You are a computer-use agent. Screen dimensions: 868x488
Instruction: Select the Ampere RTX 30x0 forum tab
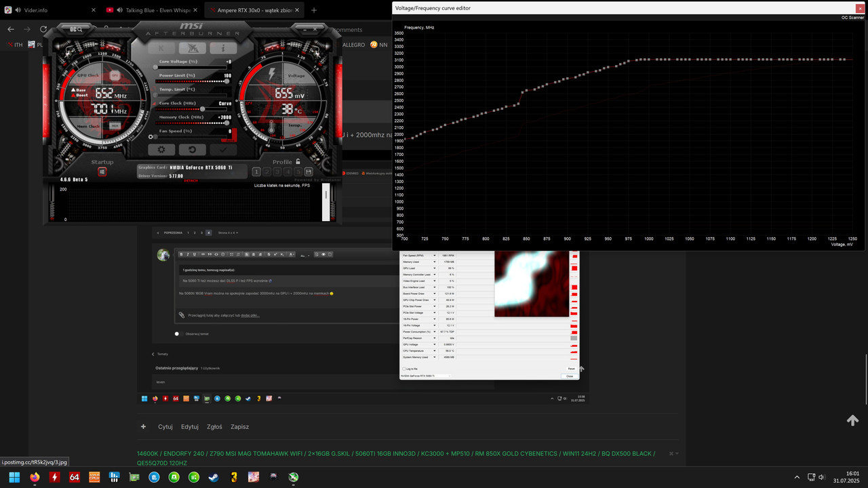254,10
